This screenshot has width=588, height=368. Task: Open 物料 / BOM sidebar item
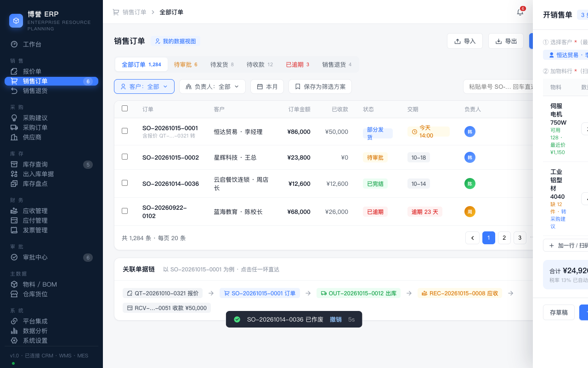[x=51, y=284]
